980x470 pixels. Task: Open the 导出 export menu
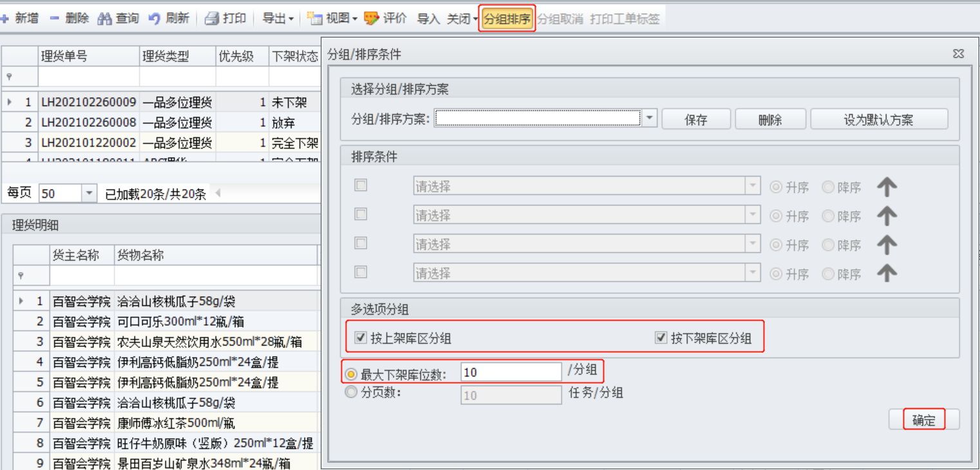(x=278, y=19)
